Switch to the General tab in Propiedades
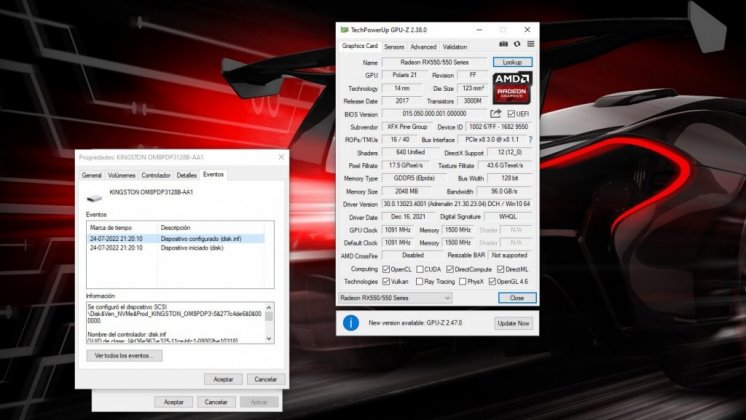This screenshot has width=746, height=420. pyautogui.click(x=92, y=176)
